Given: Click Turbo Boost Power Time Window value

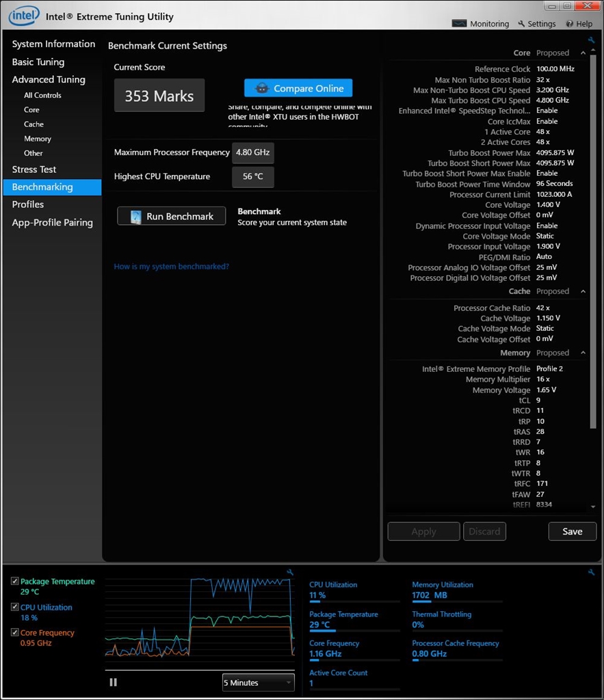Looking at the screenshot, I should (x=555, y=183).
